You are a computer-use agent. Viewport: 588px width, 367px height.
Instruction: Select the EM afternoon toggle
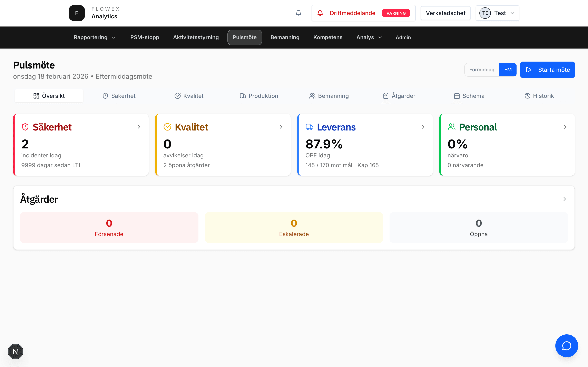(508, 70)
